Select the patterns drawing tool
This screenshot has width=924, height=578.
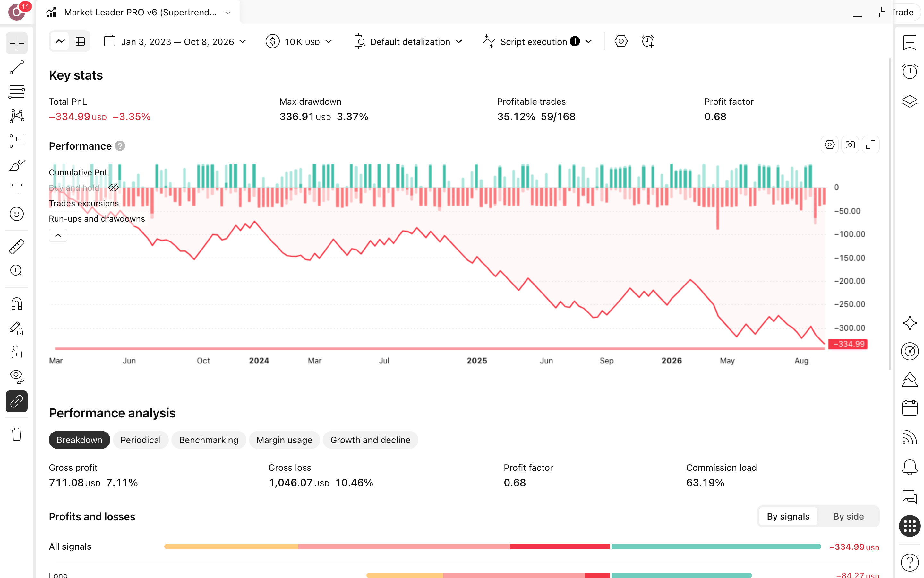(16, 116)
